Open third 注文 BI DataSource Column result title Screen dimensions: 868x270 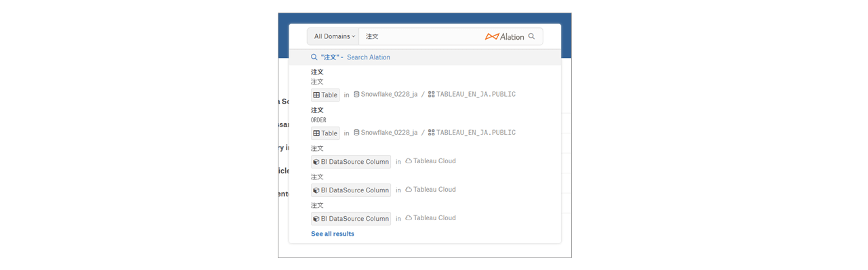tap(317, 206)
